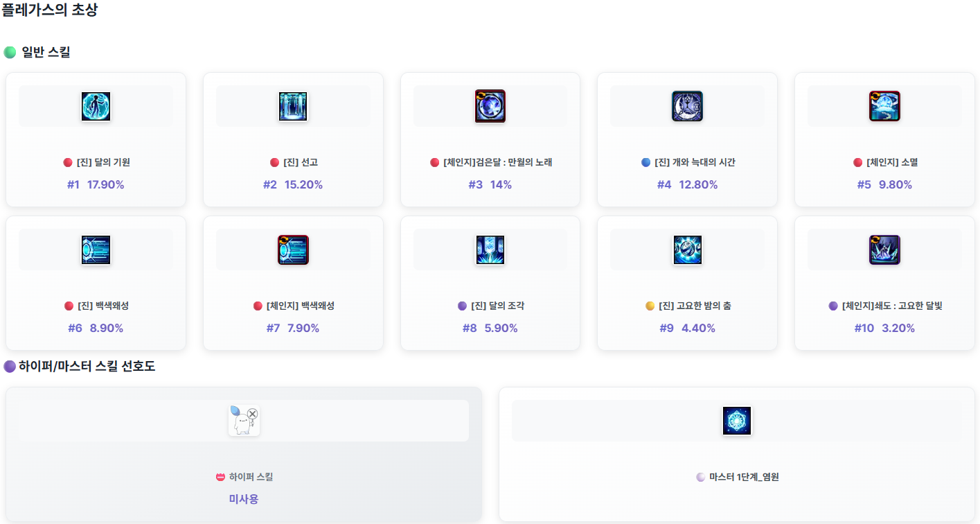Select the [체인지] 소멸 skill icon

pyautogui.click(x=884, y=106)
